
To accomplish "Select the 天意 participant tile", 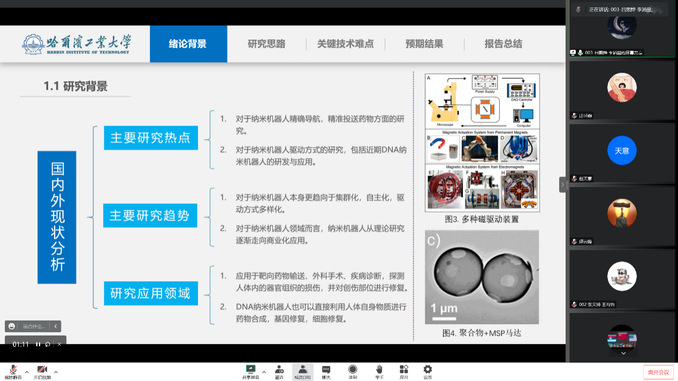I will 622,153.
